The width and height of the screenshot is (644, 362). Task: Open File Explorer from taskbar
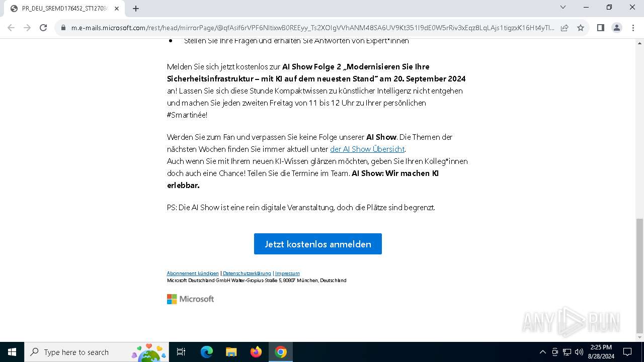pyautogui.click(x=231, y=352)
